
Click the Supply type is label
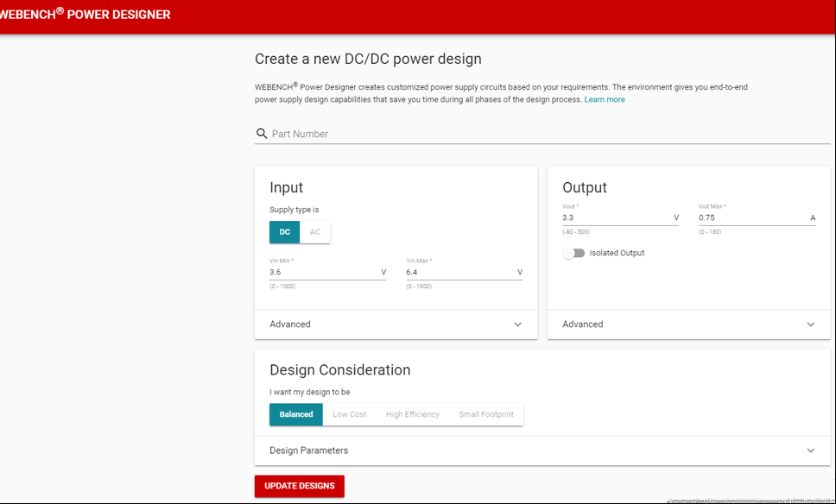tap(294, 210)
